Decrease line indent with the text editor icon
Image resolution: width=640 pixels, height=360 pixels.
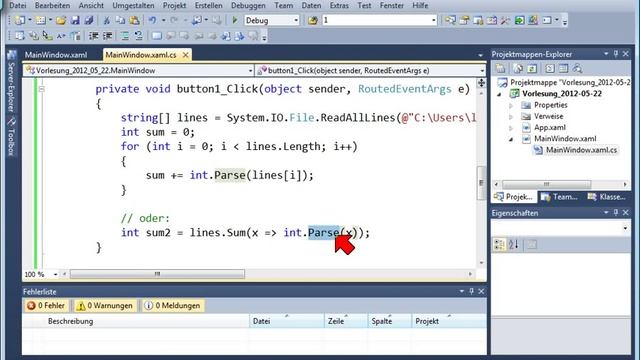(93, 36)
